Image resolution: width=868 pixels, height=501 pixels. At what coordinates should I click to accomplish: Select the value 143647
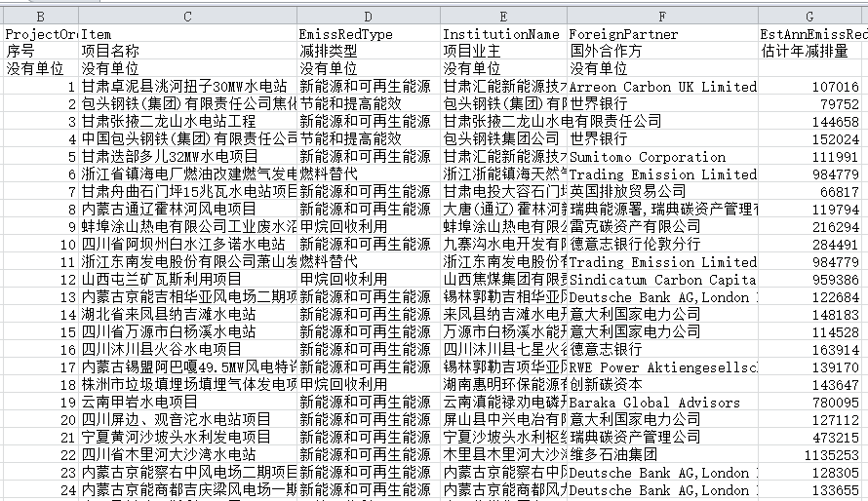tap(809, 384)
